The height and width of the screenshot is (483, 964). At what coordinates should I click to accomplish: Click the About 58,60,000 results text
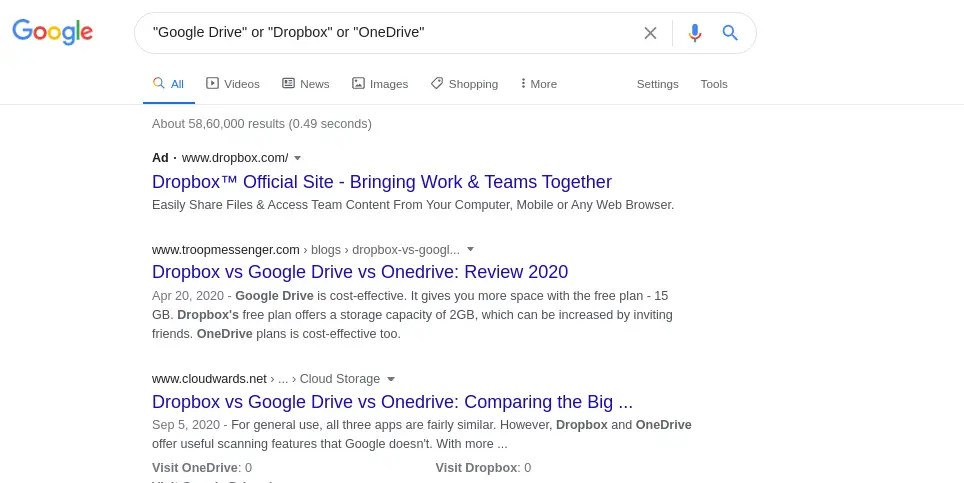click(x=261, y=124)
